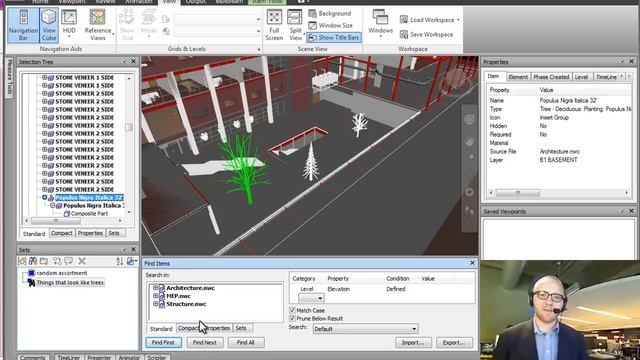Click the Find Next button

[x=205, y=342]
